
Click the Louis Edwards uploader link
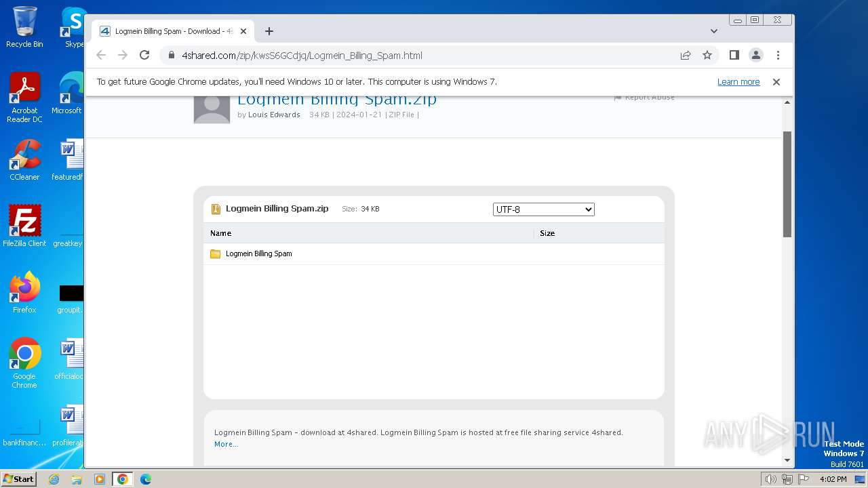tap(274, 115)
